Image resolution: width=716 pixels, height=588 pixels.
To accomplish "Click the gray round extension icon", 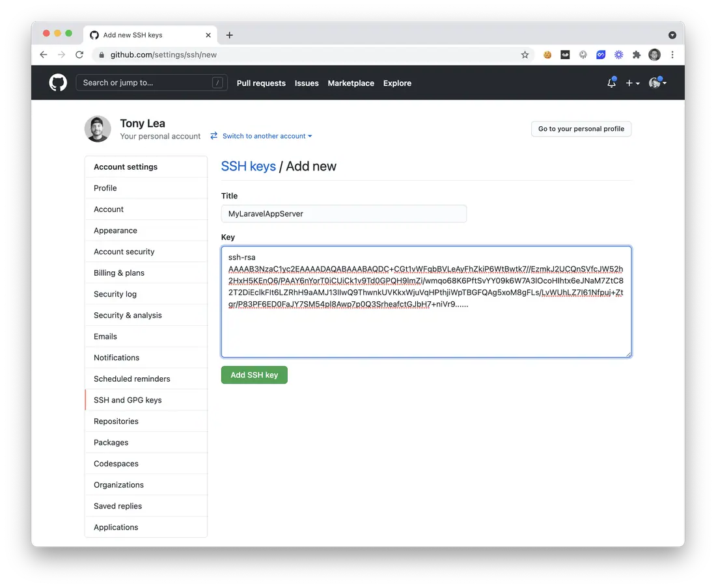I will point(583,55).
